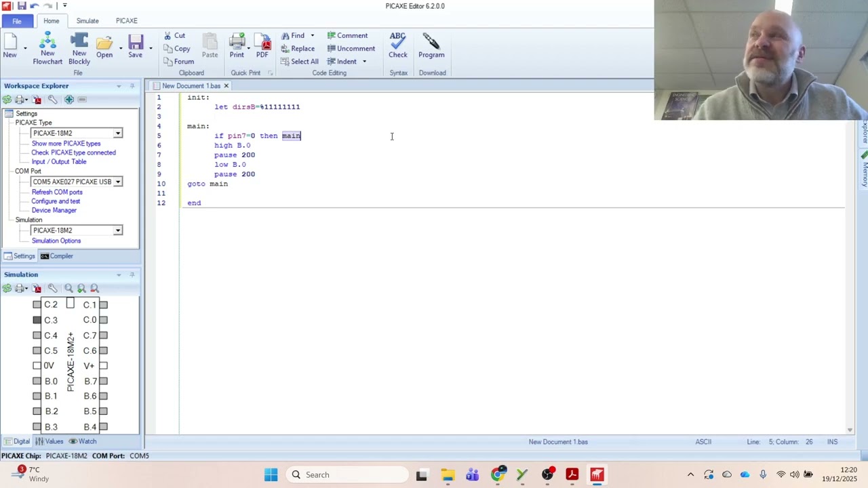The height and width of the screenshot is (488, 868).
Task: Switch to the Compiler tab
Action: coord(57,256)
